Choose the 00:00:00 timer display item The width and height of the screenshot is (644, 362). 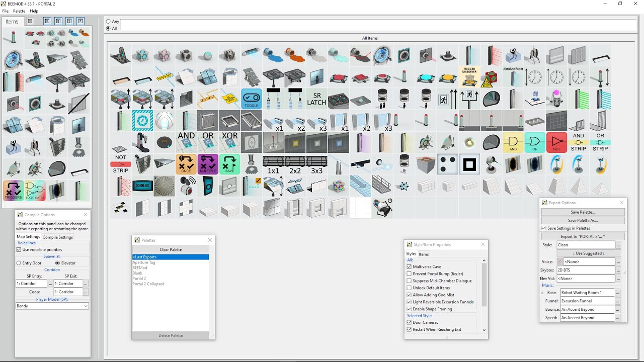(142, 186)
